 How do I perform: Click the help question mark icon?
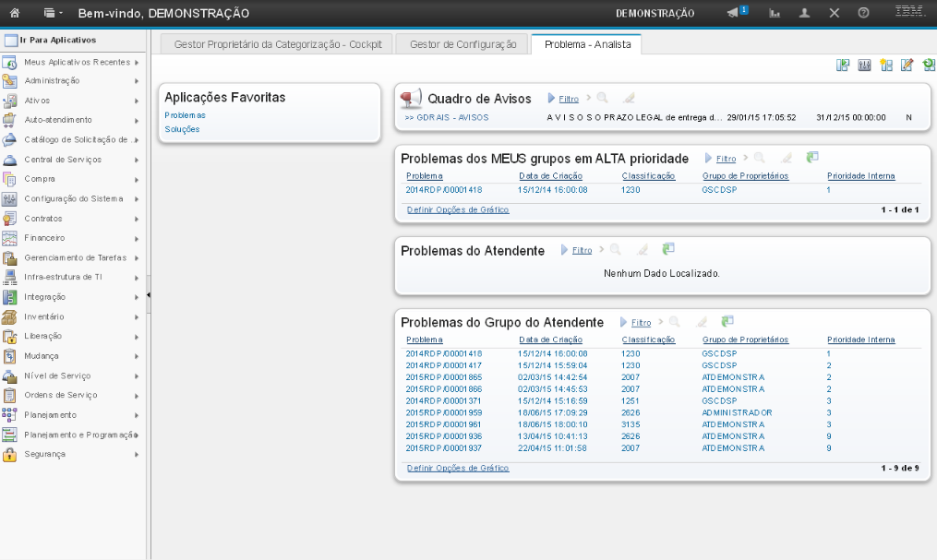(863, 13)
